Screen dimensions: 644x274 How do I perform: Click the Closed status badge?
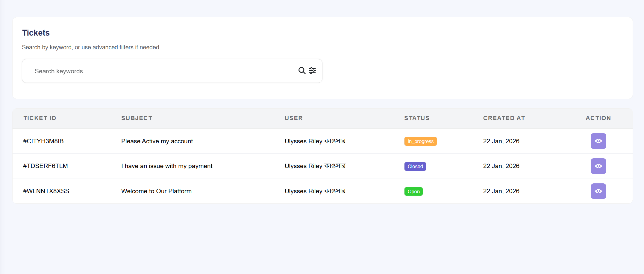415,166
